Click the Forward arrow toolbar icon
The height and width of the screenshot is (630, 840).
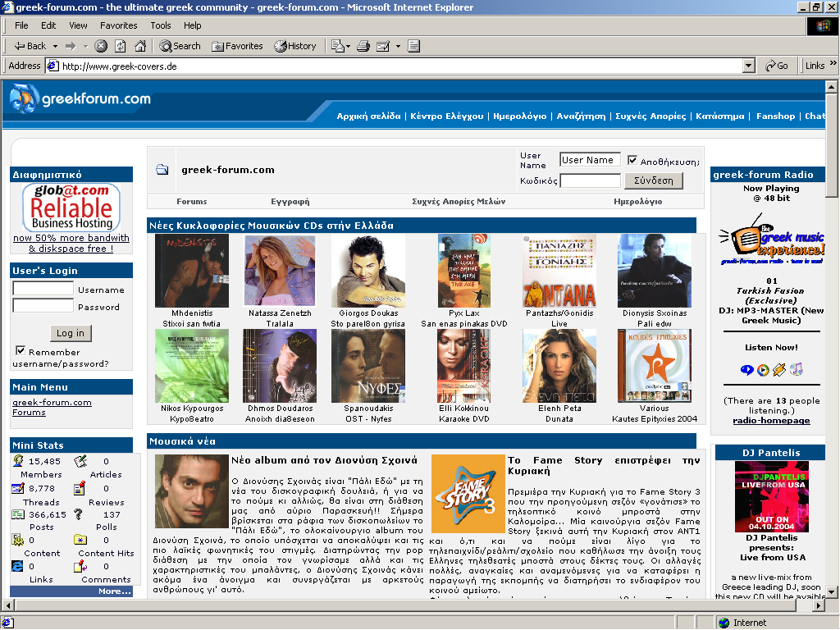[x=71, y=46]
